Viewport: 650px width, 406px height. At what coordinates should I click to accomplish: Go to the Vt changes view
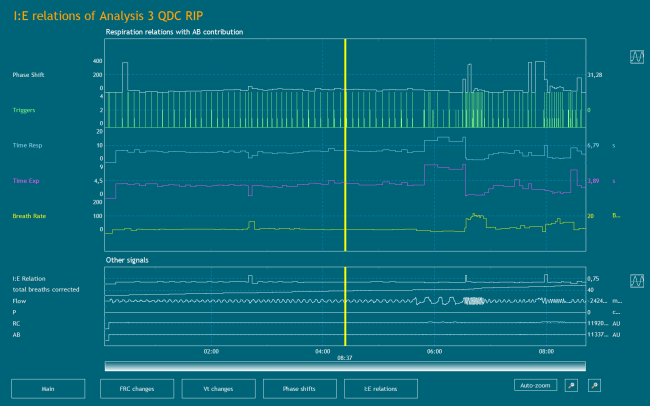coord(218,387)
